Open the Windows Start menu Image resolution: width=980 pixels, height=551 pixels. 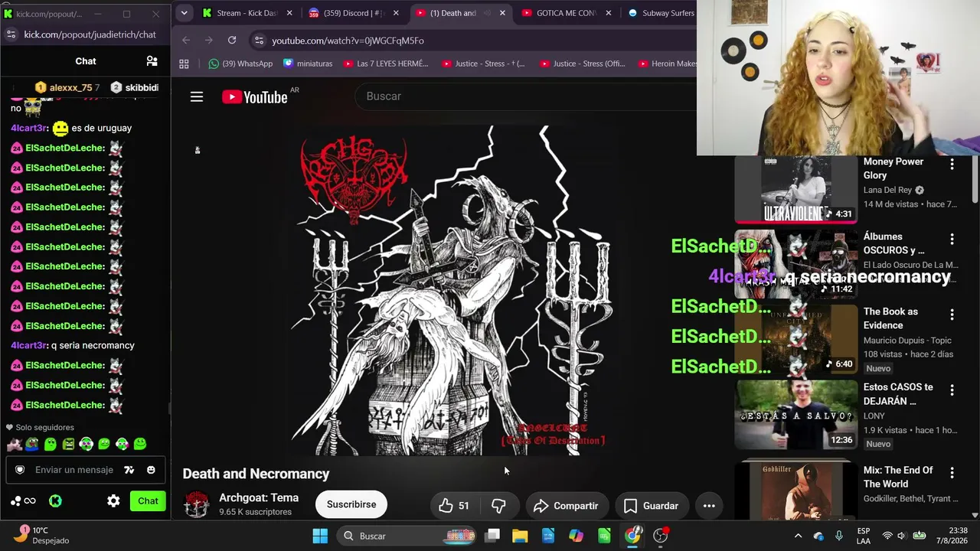[320, 536]
